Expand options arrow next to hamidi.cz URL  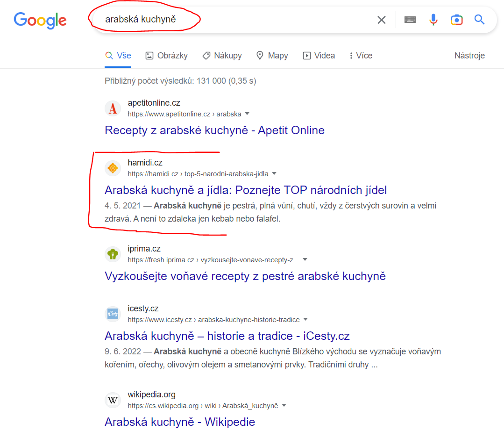click(x=274, y=174)
